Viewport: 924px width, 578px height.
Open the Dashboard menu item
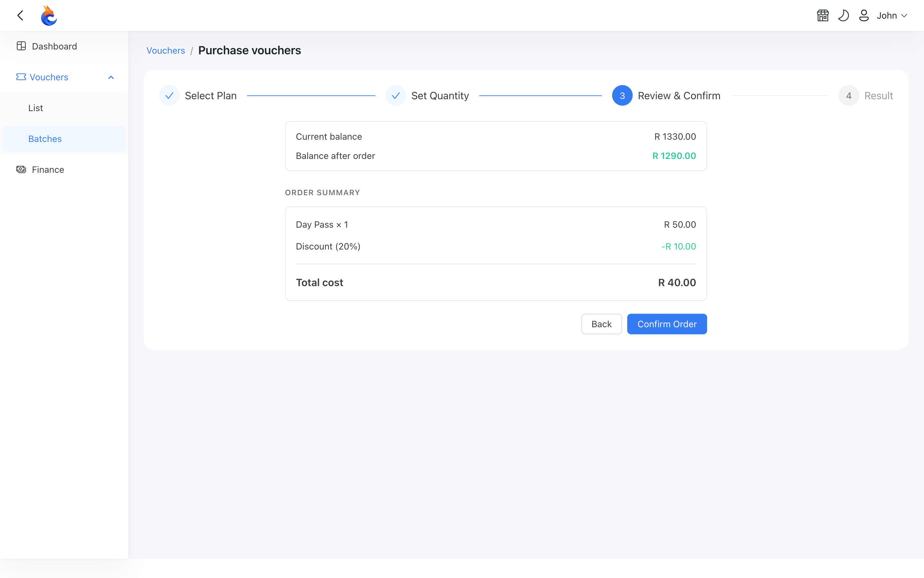click(64, 46)
